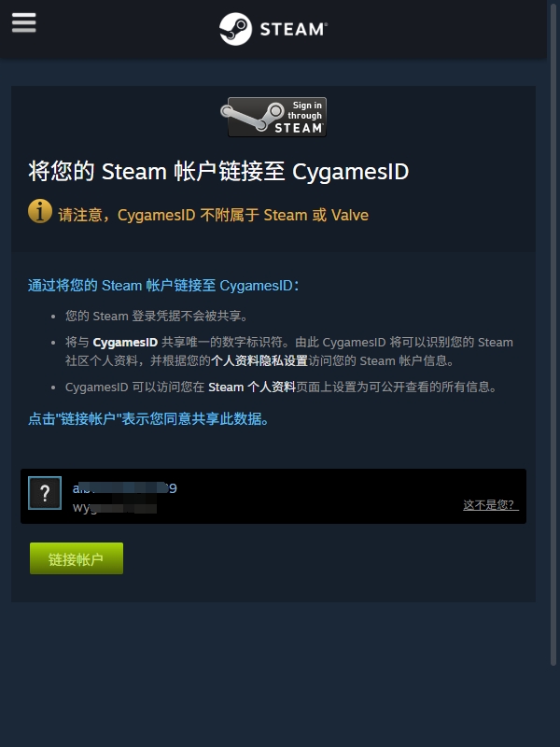Click the 您的 Steam 登录凭据不会被共享 bullet
This screenshot has width=560, height=747.
tap(157, 316)
